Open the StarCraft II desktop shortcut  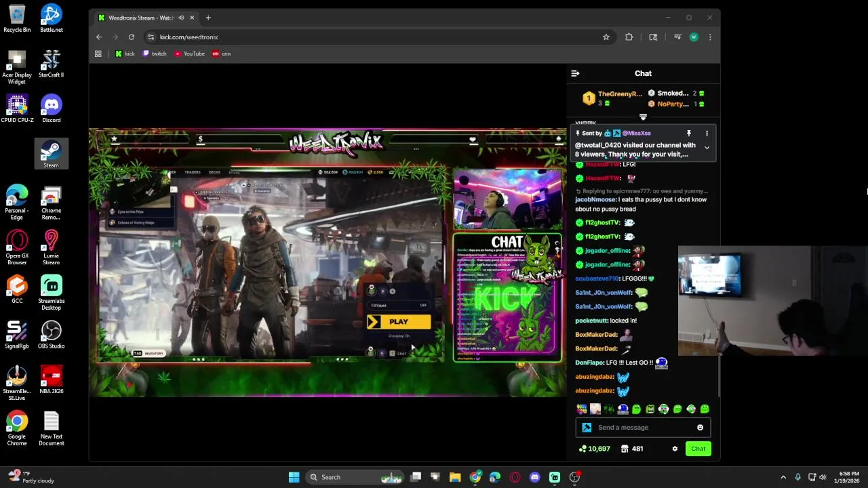click(52, 64)
